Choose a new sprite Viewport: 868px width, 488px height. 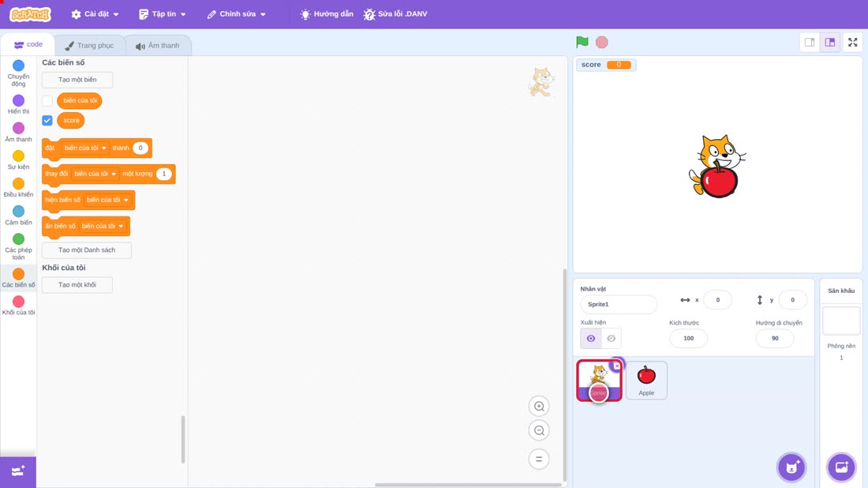791,467
